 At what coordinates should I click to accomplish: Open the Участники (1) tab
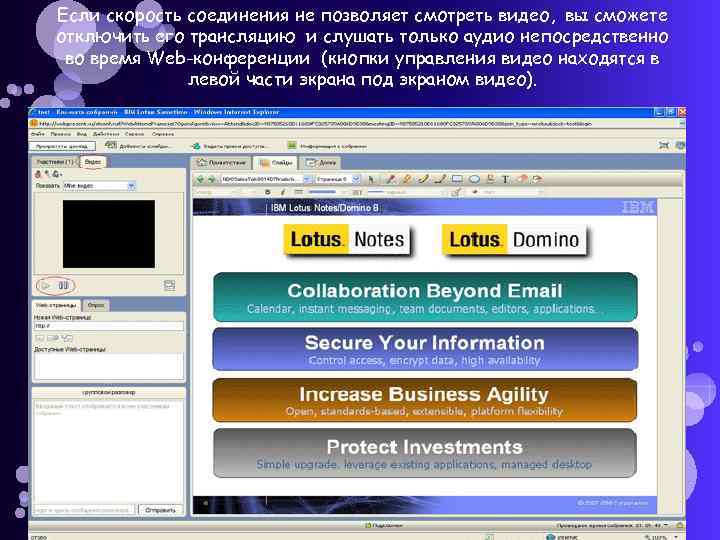click(x=55, y=162)
